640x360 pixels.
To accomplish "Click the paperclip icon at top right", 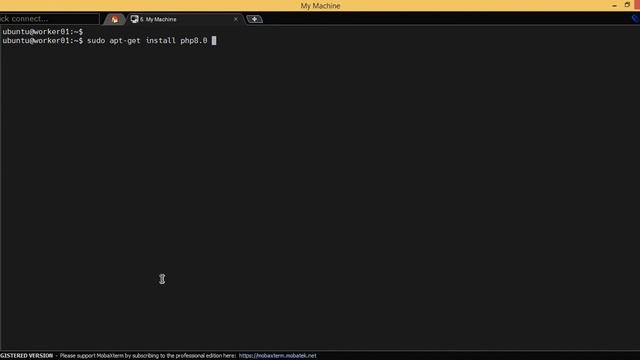I will pyautogui.click(x=636, y=18).
